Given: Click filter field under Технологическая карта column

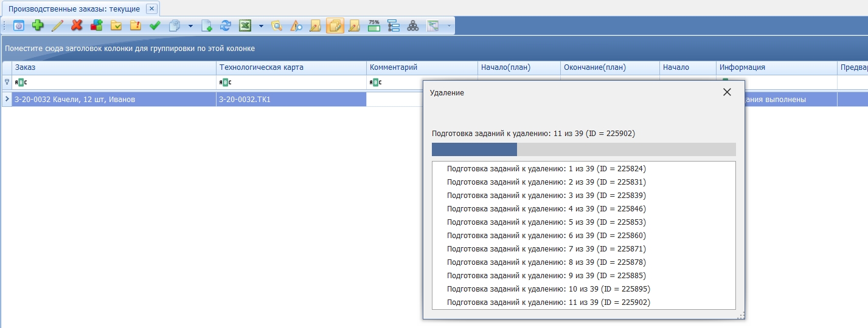Looking at the screenshot, I should tap(291, 82).
